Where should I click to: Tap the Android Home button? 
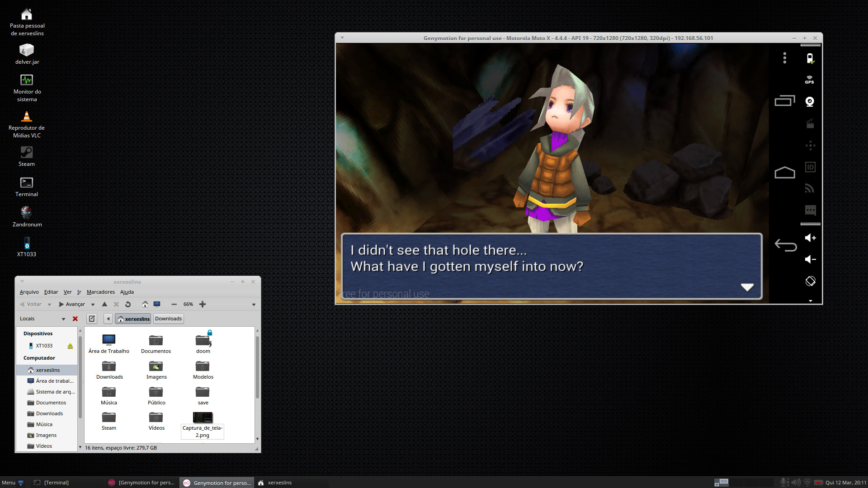click(785, 173)
